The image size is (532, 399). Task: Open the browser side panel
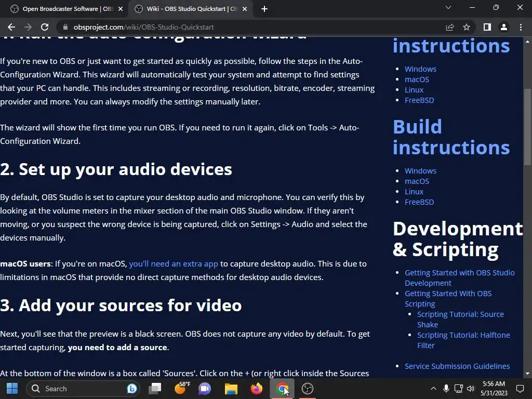(487, 27)
